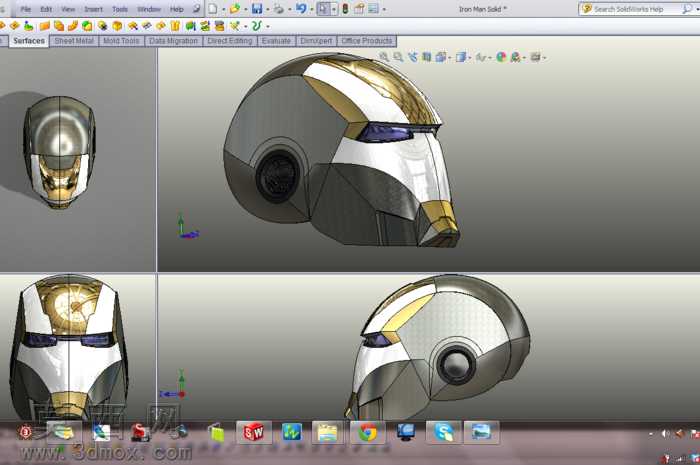This screenshot has width=700, height=465.
Task: Click the Reference Geometry icon
Action: pyautogui.click(x=235, y=26)
